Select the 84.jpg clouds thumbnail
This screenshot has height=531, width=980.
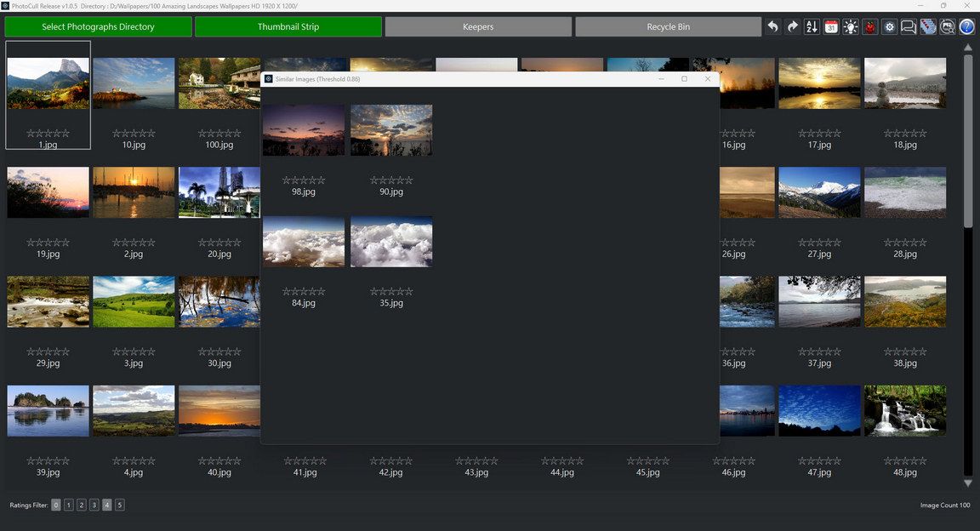(x=304, y=242)
